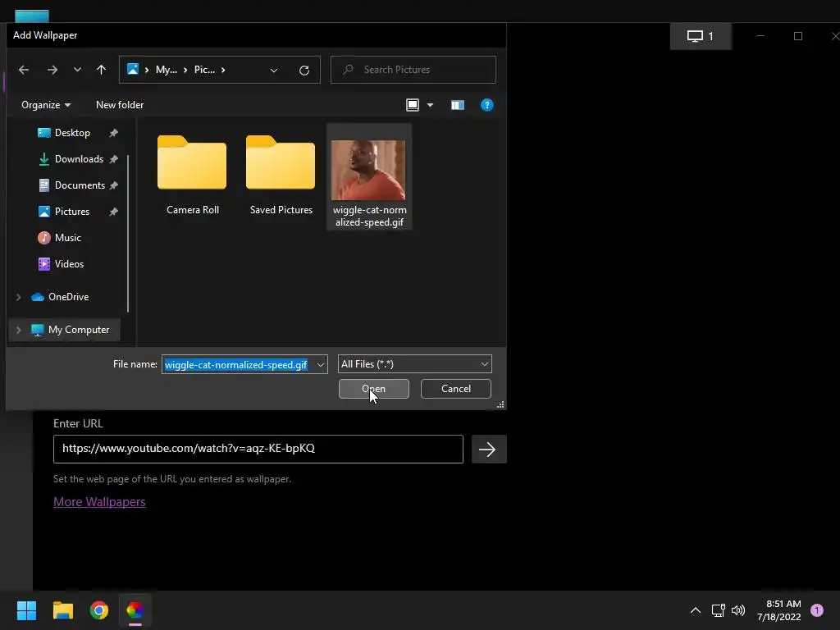Viewport: 840px width, 630px height.
Task: Open Google Chrome from taskbar
Action: click(99, 610)
